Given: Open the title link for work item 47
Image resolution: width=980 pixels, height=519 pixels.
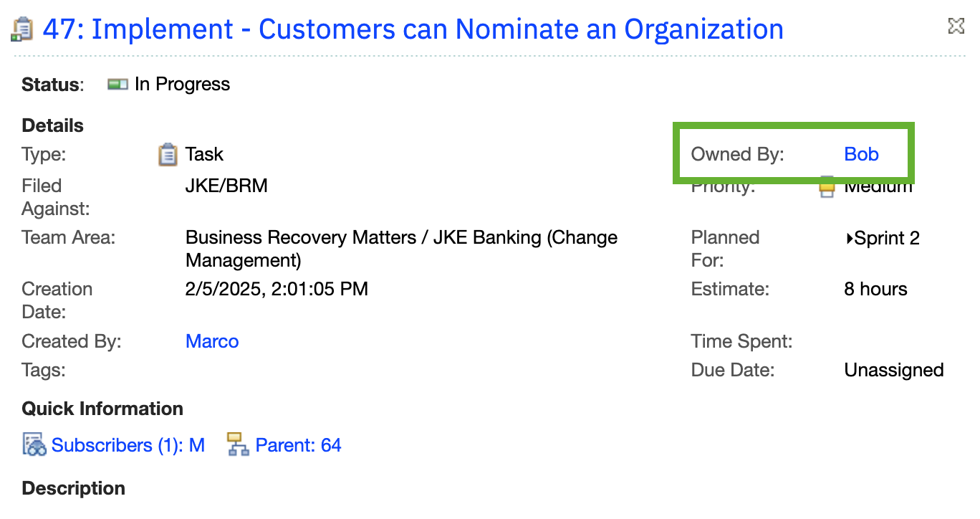Looking at the screenshot, I should tap(413, 29).
